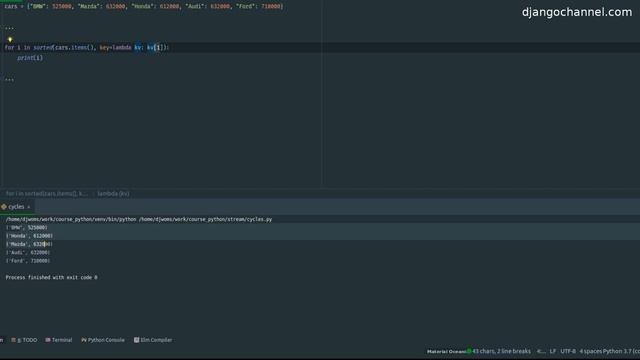This screenshot has height=360, width=640.
Task: Open the TODO tool window
Action: (x=24, y=340)
